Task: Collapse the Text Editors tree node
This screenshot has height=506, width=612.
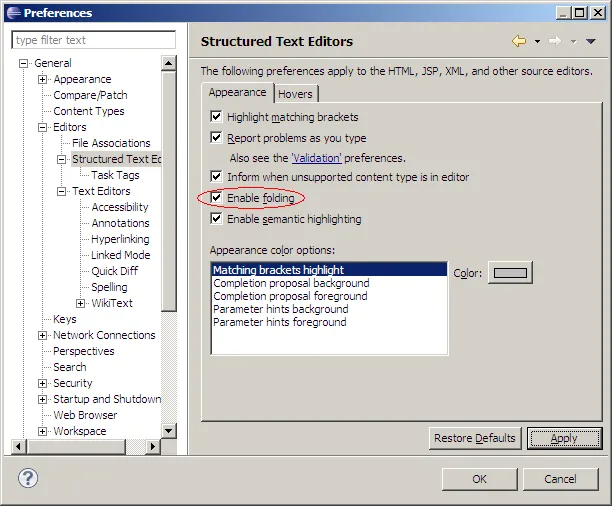Action: (61, 191)
